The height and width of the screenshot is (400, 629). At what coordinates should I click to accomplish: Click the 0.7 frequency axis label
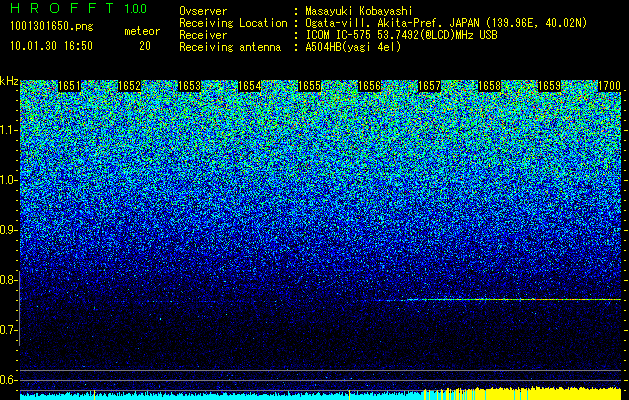[8, 330]
